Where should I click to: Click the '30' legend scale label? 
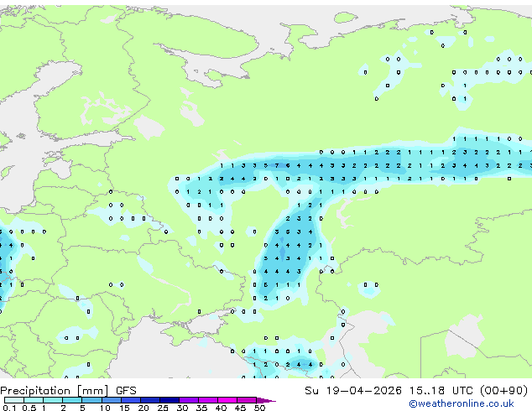coord(182,408)
